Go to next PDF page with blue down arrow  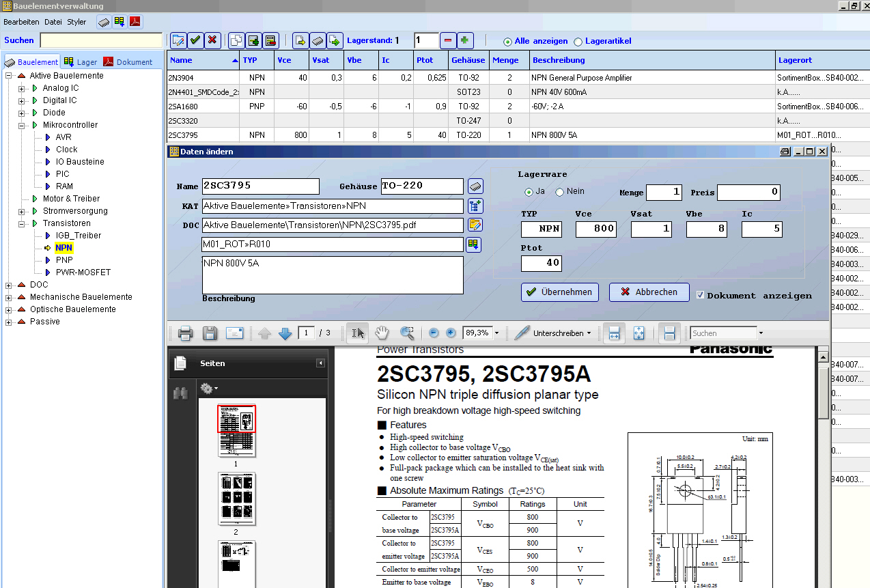285,333
